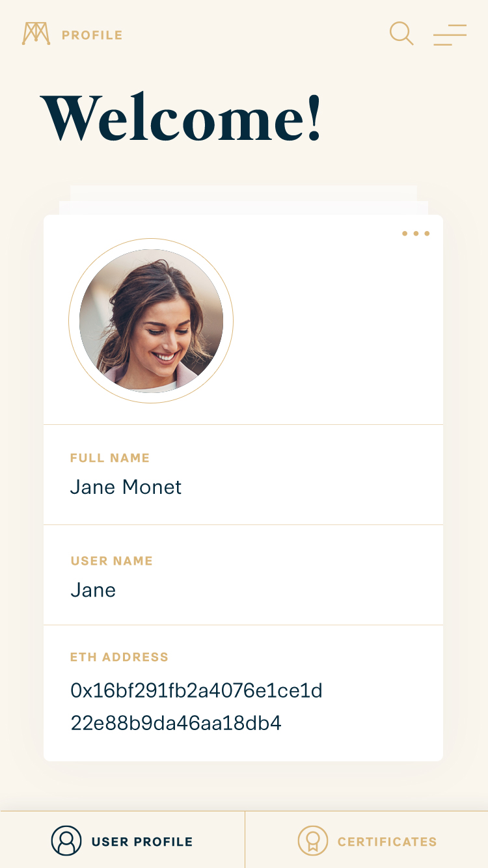
Task: Click the ETH address value
Action: [x=197, y=690]
